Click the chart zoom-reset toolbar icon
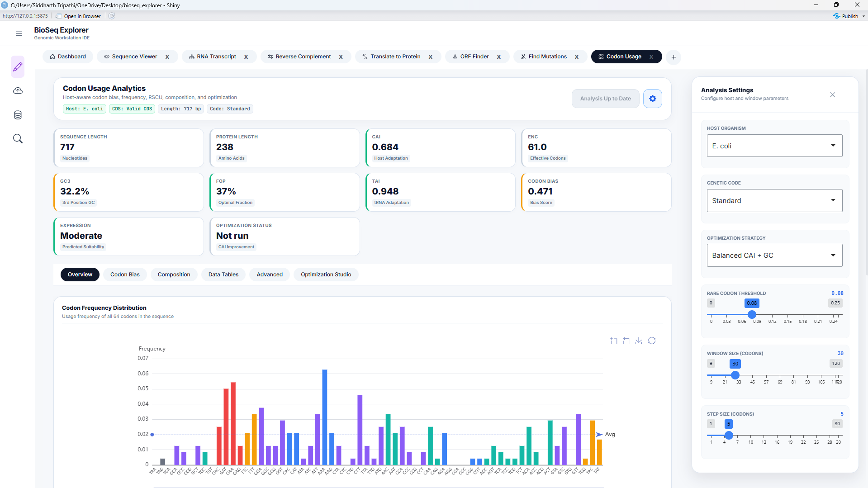Viewport: 868px width, 488px height. (626, 341)
